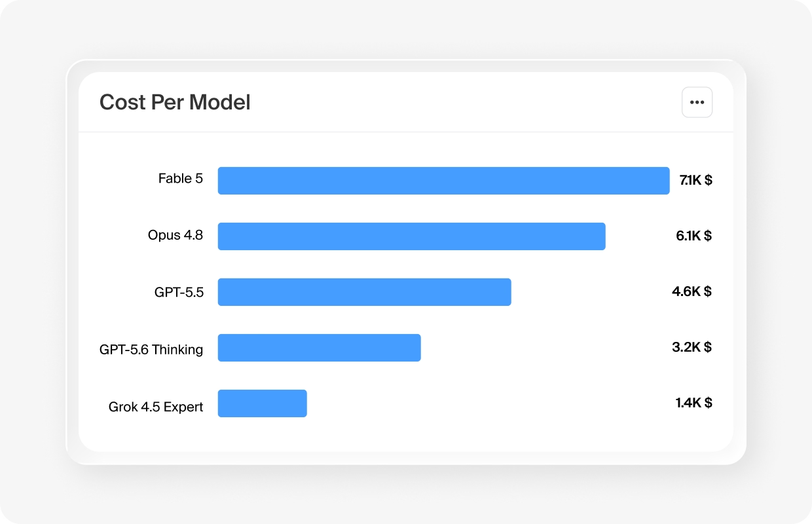Click the 1.4K $ value
The image size is (812, 524).
(x=694, y=403)
